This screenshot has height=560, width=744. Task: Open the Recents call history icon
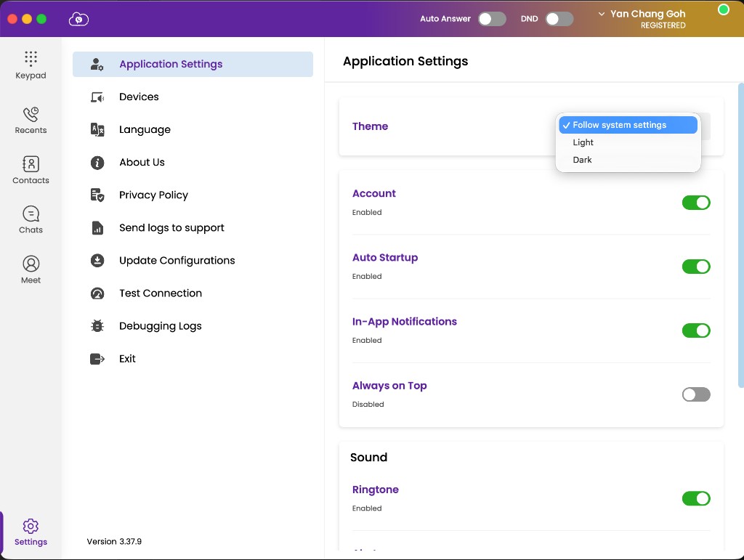31,114
